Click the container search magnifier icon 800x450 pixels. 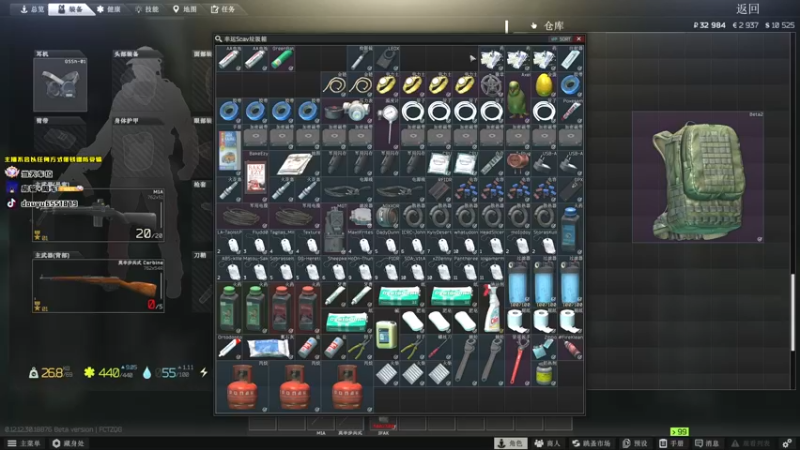click(218, 39)
